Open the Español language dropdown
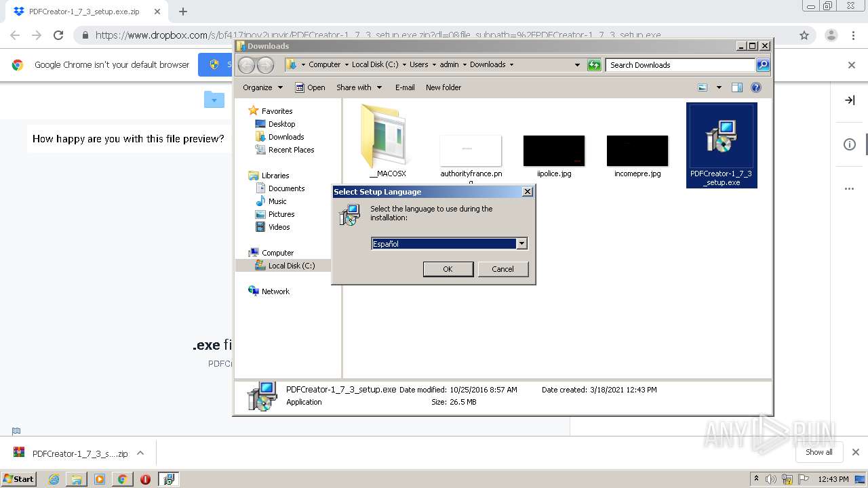This screenshot has height=488, width=868. click(521, 243)
